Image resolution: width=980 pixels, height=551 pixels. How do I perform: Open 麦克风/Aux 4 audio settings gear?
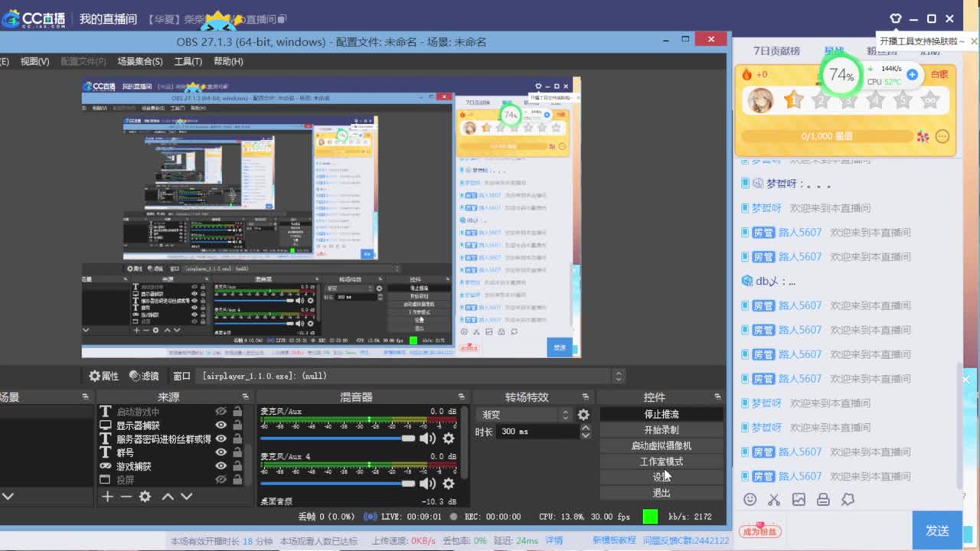tap(449, 483)
